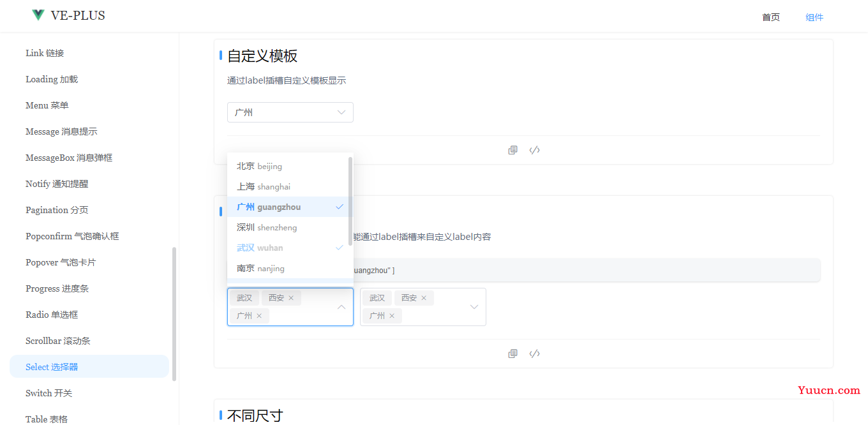
Task: Expand arrow of the second multi-select
Action: coord(474,307)
